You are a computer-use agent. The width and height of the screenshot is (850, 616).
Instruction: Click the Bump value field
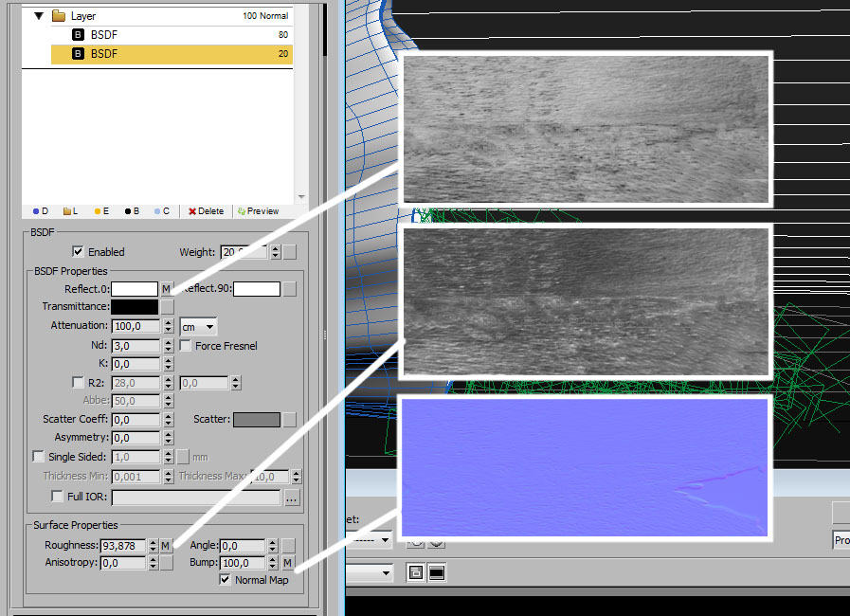tap(243, 563)
